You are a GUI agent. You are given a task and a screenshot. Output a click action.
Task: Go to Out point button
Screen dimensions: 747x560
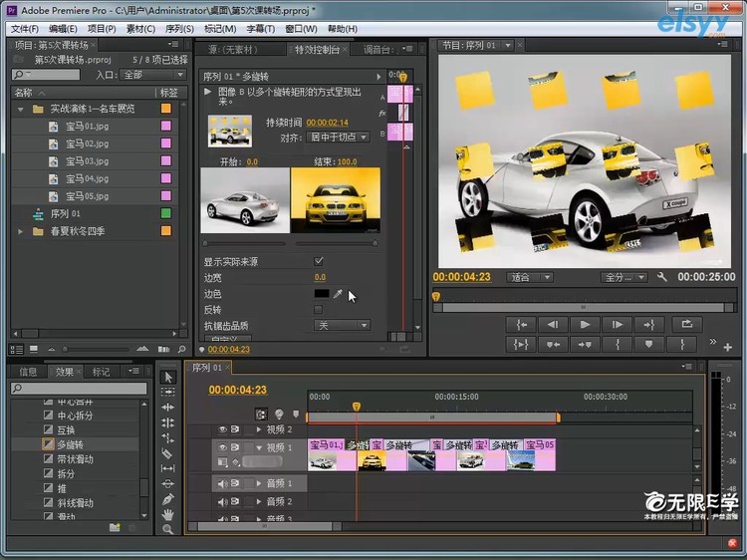(x=648, y=325)
